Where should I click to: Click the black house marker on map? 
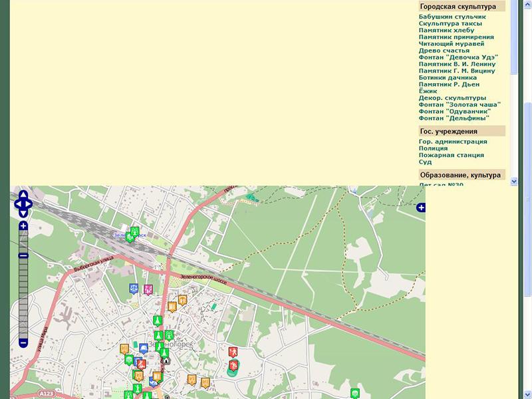click(x=166, y=360)
